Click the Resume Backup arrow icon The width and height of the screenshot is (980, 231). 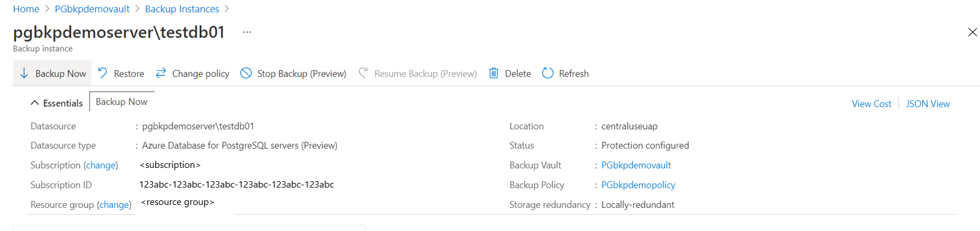point(363,73)
